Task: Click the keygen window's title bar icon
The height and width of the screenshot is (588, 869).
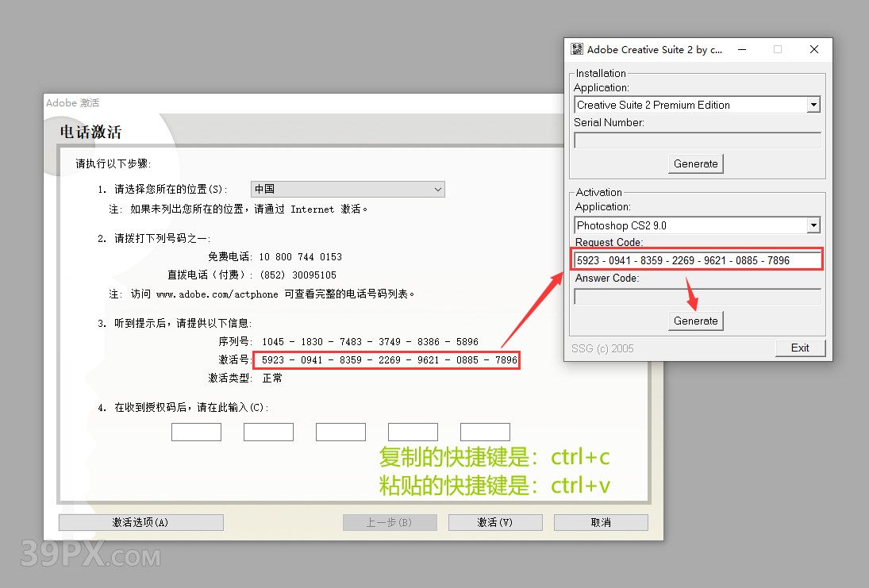Action: [x=577, y=49]
